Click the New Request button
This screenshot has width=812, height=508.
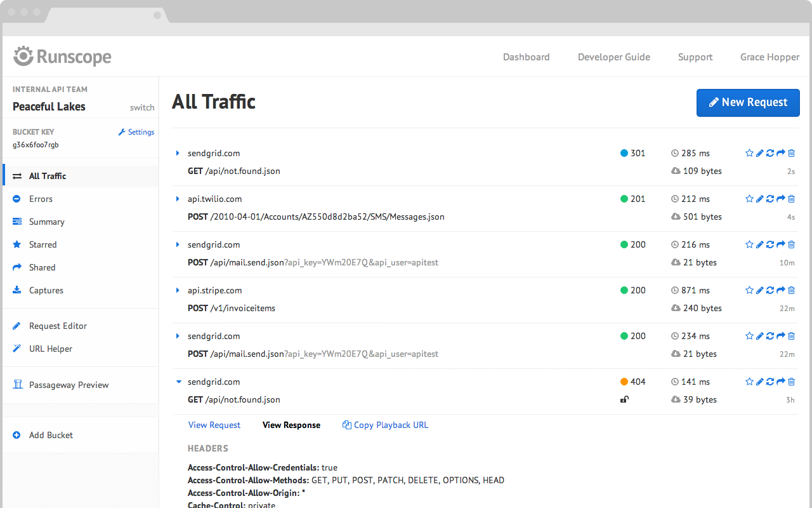pos(748,102)
